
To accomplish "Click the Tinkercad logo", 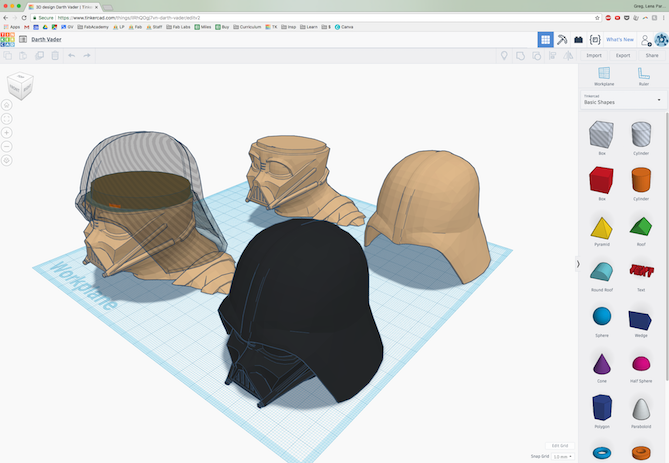I will (7, 39).
